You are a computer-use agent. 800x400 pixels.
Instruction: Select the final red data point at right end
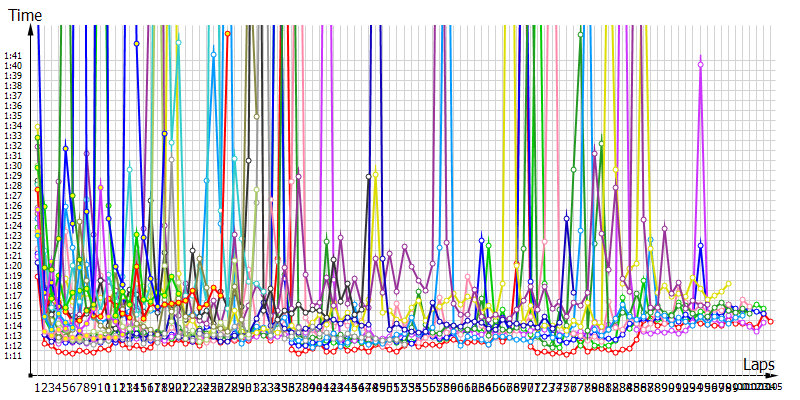[771, 322]
